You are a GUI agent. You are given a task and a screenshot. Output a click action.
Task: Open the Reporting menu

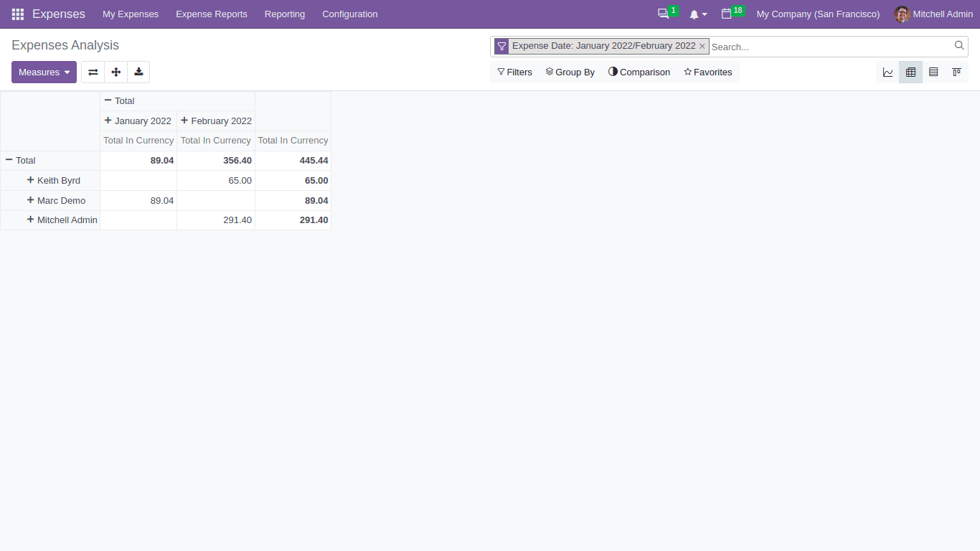coord(284,14)
